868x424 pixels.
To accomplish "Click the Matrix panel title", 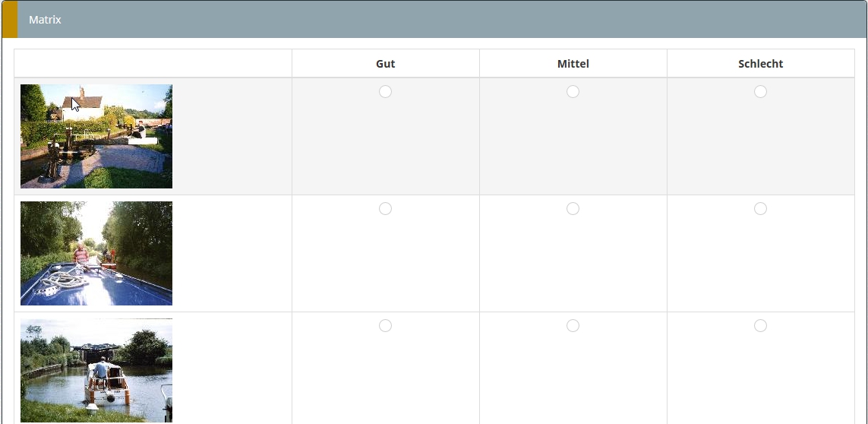I will (x=45, y=20).
